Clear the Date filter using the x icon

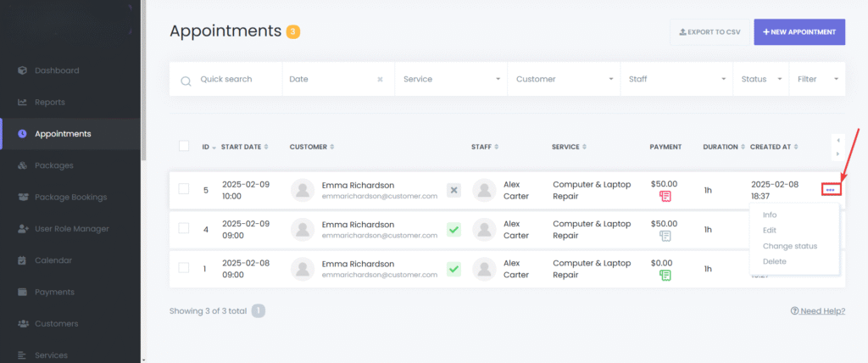(380, 80)
